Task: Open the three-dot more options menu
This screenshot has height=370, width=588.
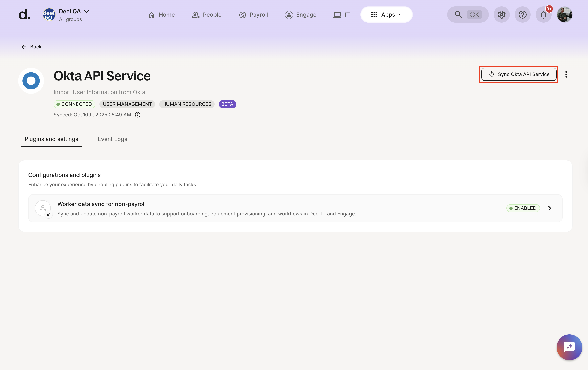Action: tap(566, 74)
